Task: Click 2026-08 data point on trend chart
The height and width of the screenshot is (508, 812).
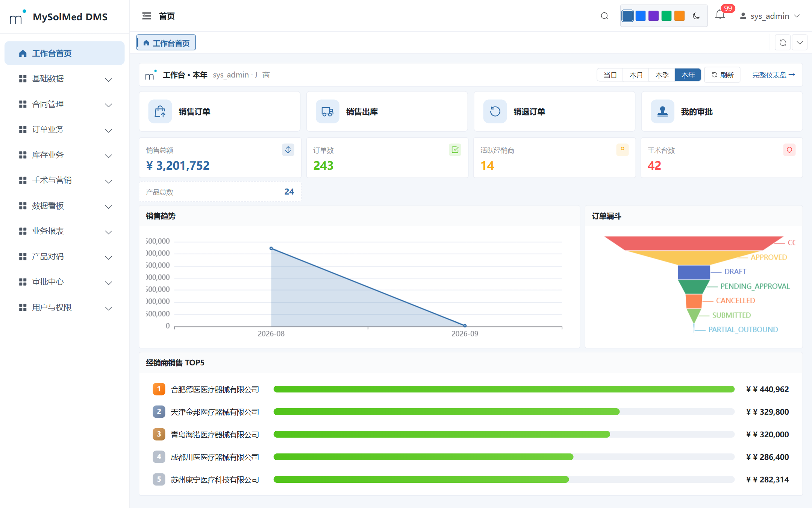Action: [271, 248]
